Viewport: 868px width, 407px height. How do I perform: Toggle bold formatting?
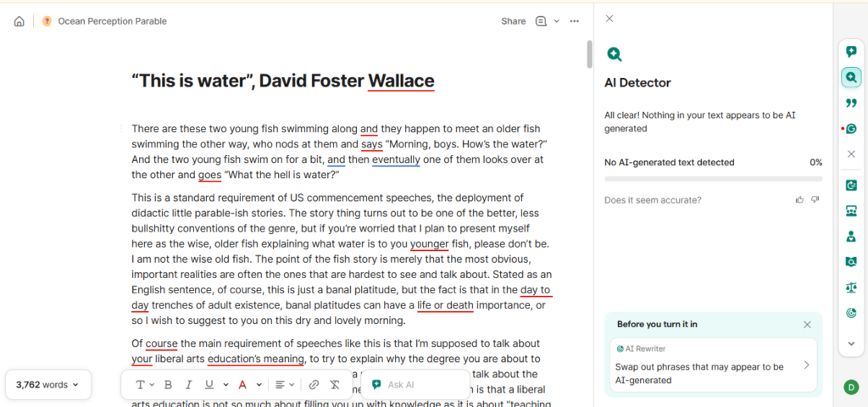[x=169, y=384]
